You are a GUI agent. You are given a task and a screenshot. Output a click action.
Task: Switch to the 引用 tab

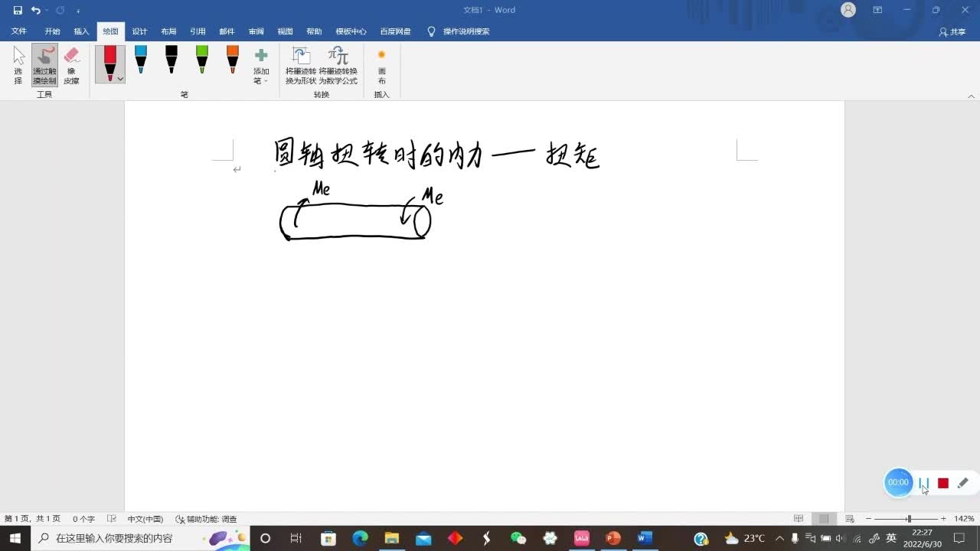(198, 31)
